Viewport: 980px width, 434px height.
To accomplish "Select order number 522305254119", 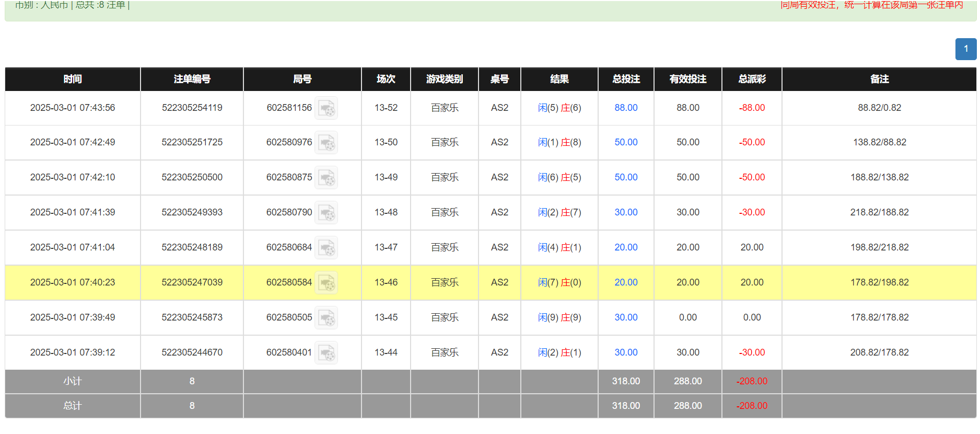I will (192, 108).
